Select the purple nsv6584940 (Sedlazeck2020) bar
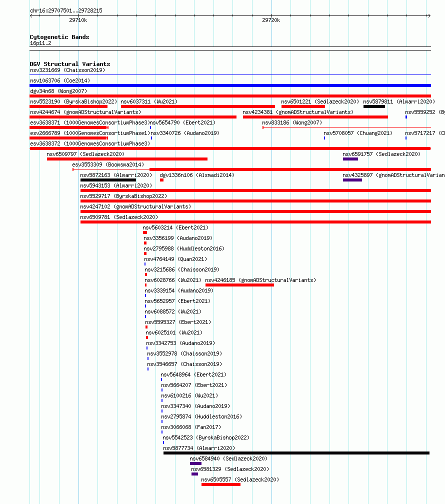 (x=196, y=463)
